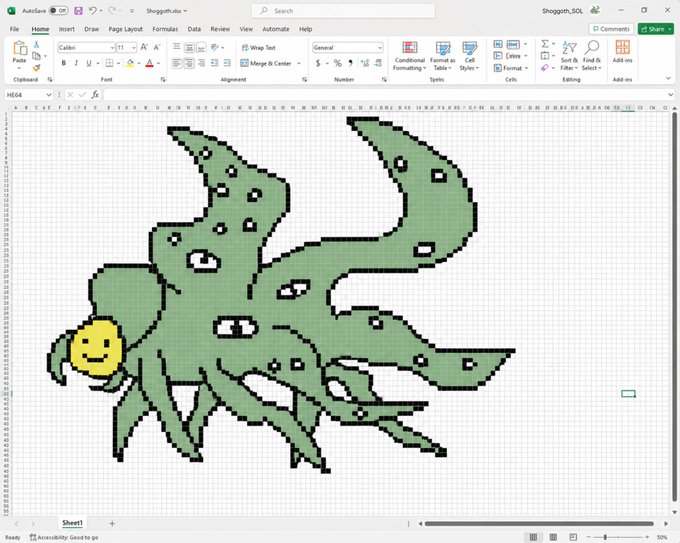Switch to the View tab
This screenshot has width=680, height=543.
tap(246, 29)
